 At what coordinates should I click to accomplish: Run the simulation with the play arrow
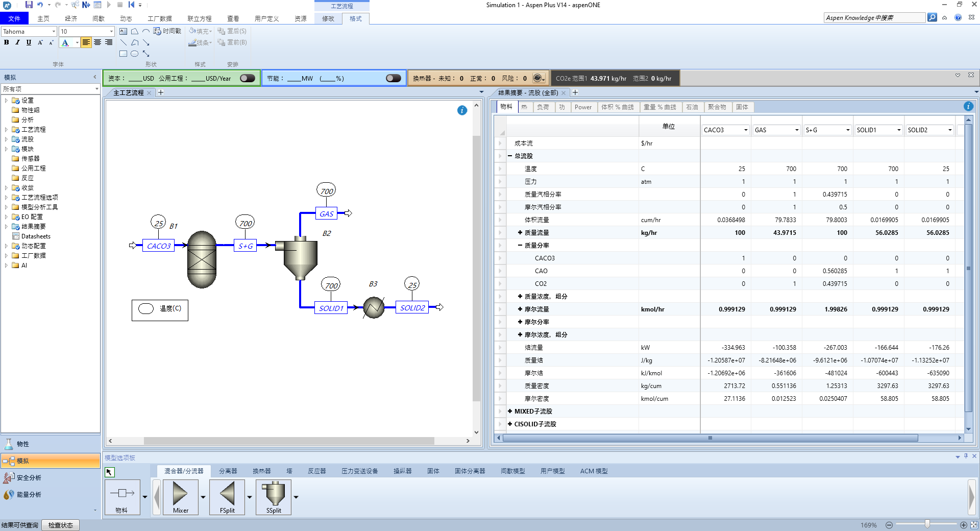[109, 5]
